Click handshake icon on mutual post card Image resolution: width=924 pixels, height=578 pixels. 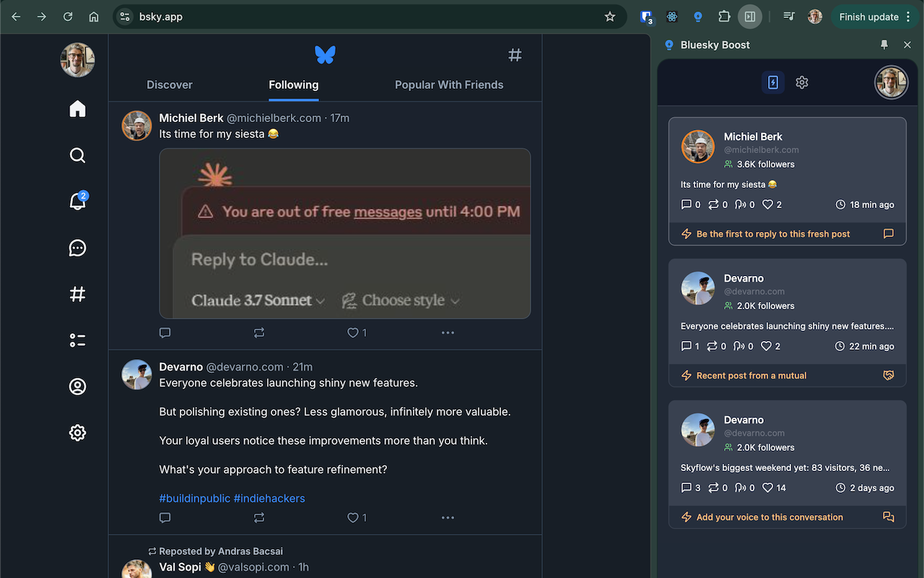[x=889, y=376]
